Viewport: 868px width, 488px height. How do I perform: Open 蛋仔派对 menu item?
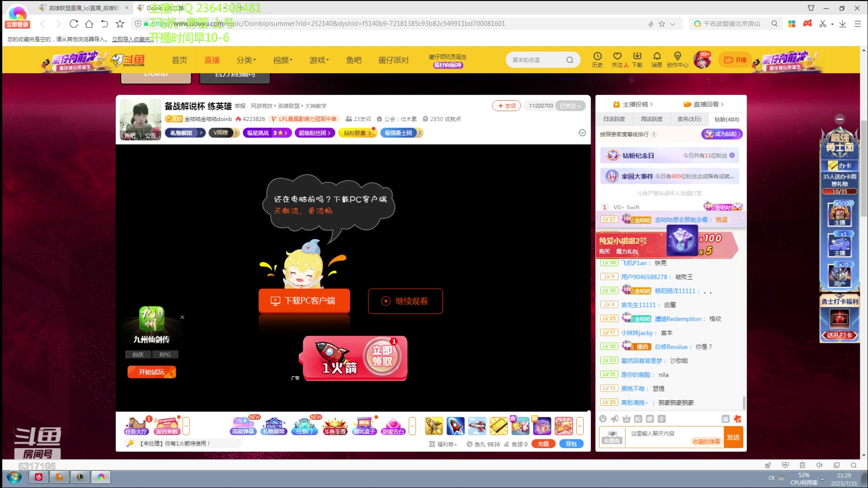tap(393, 60)
